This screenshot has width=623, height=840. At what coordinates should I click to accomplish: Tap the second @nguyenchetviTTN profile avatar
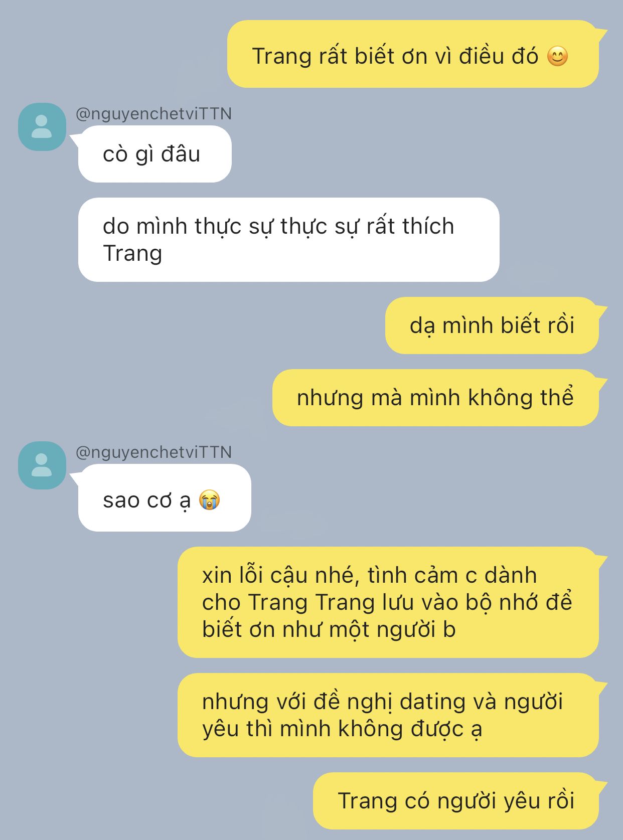click(x=42, y=465)
